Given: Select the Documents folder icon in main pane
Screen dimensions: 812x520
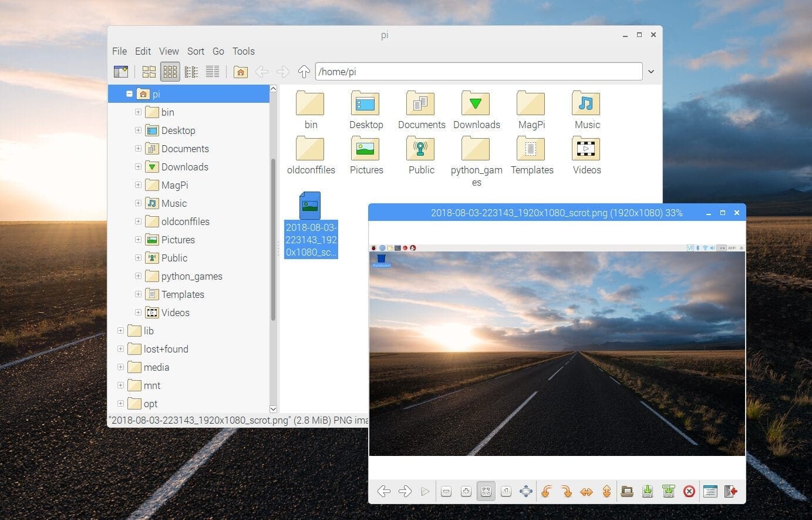Looking at the screenshot, I should (x=421, y=104).
